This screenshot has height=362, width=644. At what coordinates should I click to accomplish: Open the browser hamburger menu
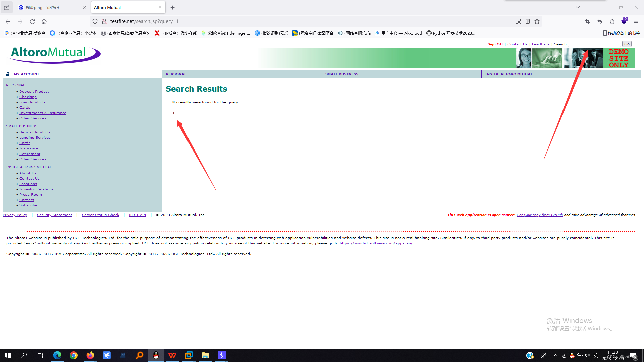[x=636, y=21]
